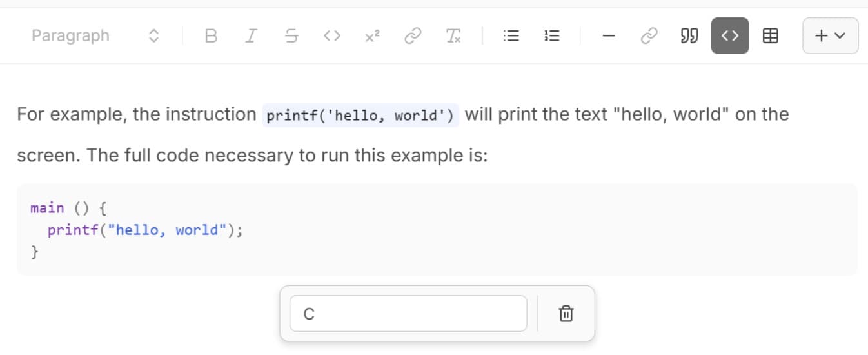Clear text formatting with Tx icon
Image resolution: width=868 pixels, height=355 pixels.
(x=453, y=36)
